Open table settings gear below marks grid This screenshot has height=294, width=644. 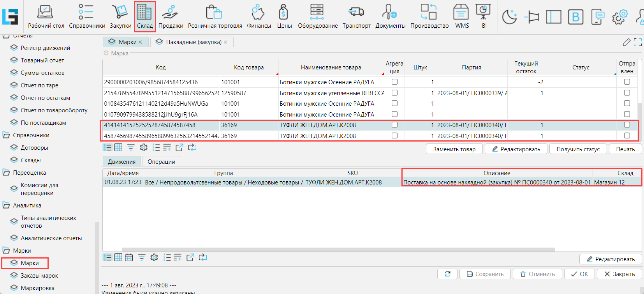coord(144,147)
